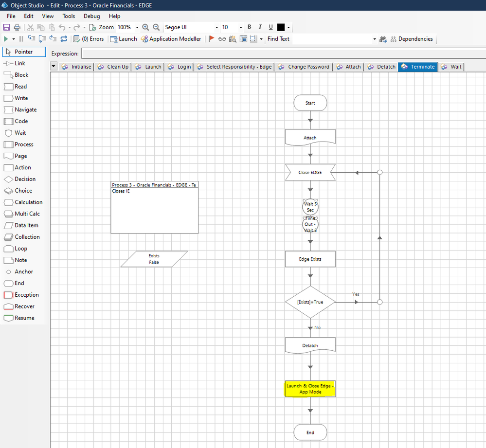Click into the Expression input field
486x448 pixels.
pos(282,54)
